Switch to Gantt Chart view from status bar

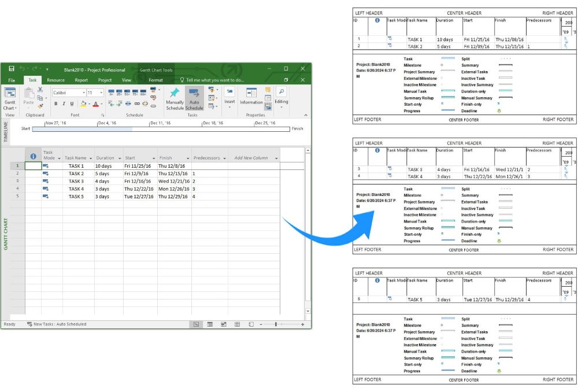click(196, 324)
